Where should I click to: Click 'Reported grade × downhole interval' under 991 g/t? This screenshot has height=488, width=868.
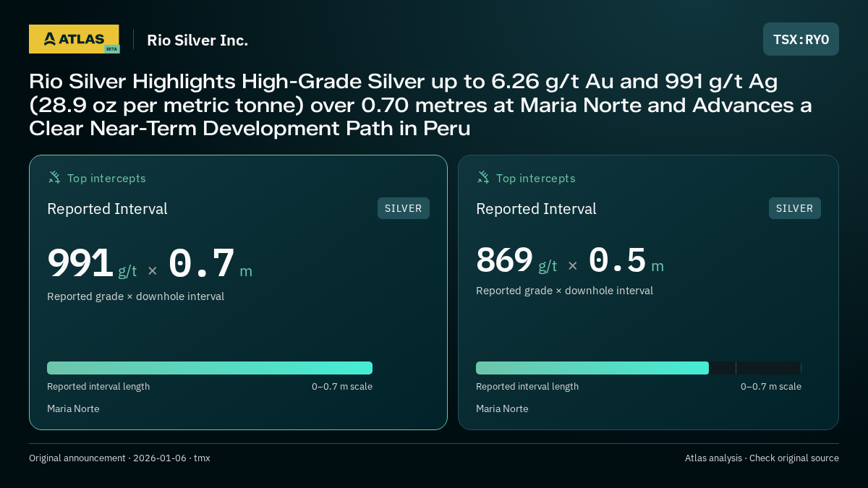135,296
